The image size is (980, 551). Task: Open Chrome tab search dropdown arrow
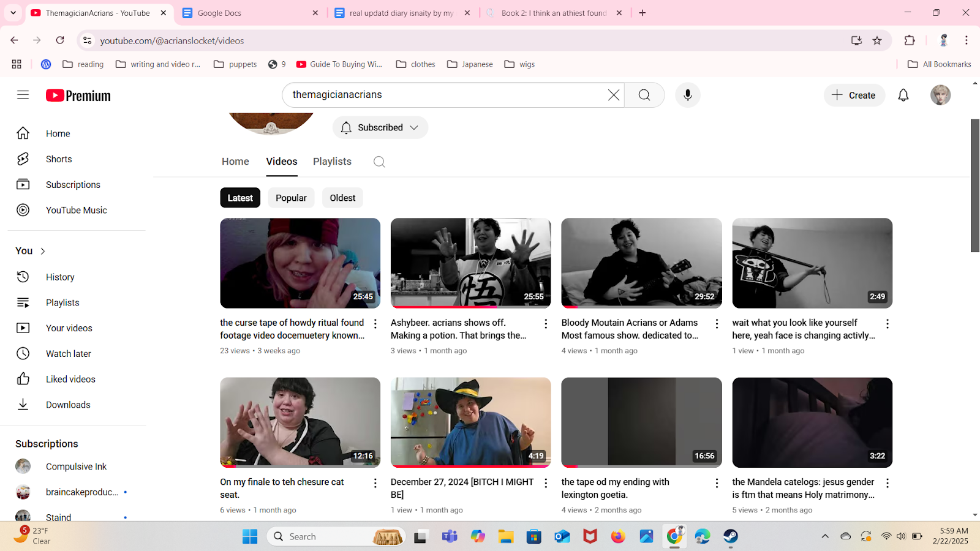point(13,13)
